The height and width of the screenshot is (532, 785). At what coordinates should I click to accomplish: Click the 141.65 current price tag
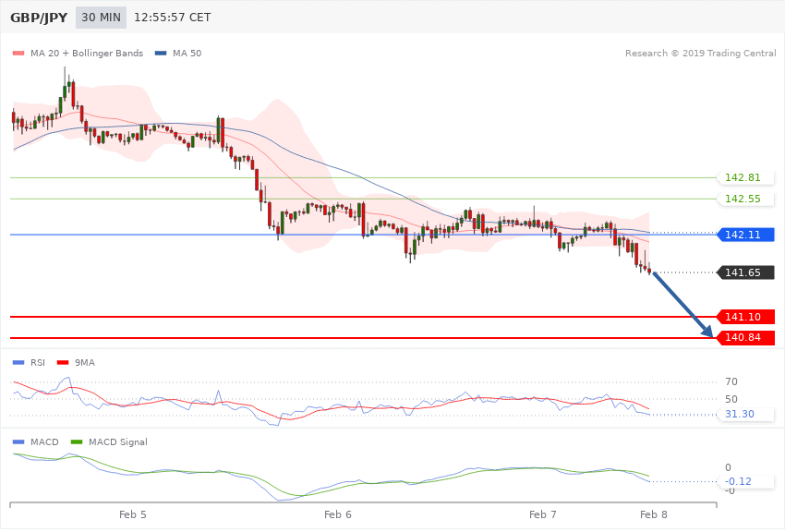pos(746,272)
